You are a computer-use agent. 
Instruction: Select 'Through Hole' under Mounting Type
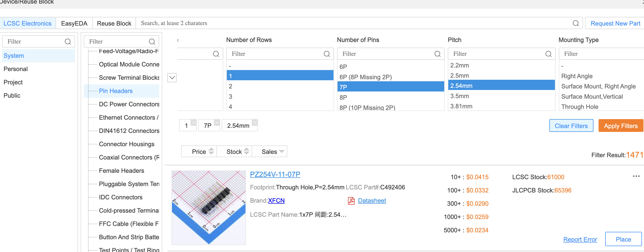click(x=579, y=107)
